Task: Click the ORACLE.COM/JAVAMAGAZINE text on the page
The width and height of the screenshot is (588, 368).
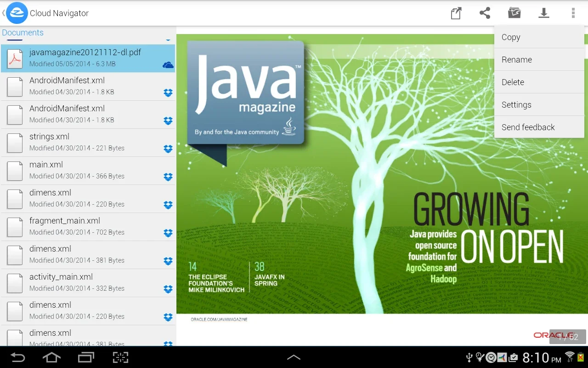Action: tap(219, 319)
